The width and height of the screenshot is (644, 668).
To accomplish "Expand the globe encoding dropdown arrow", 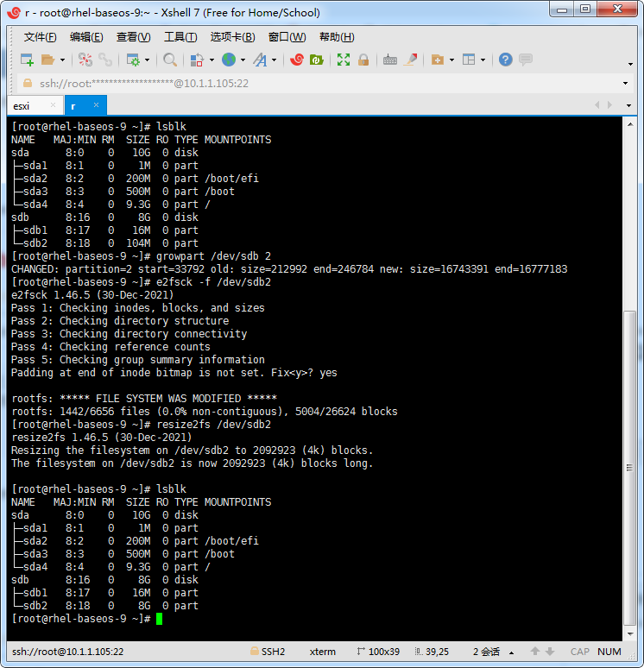I will 243,60.
